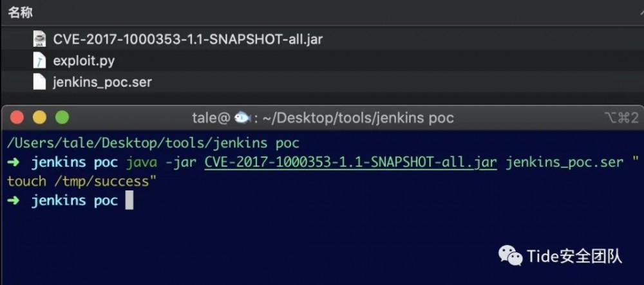
Task: Close the terminal window with red button
Action: coord(17,118)
